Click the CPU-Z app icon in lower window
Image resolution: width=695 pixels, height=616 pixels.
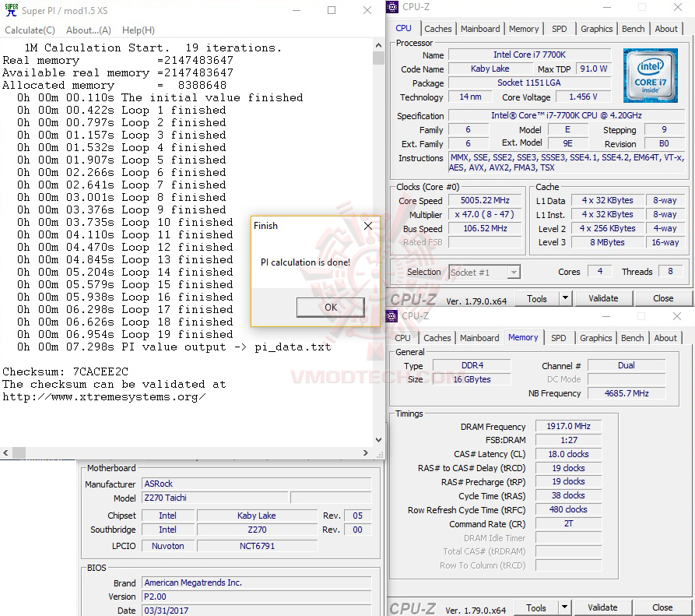[x=391, y=315]
